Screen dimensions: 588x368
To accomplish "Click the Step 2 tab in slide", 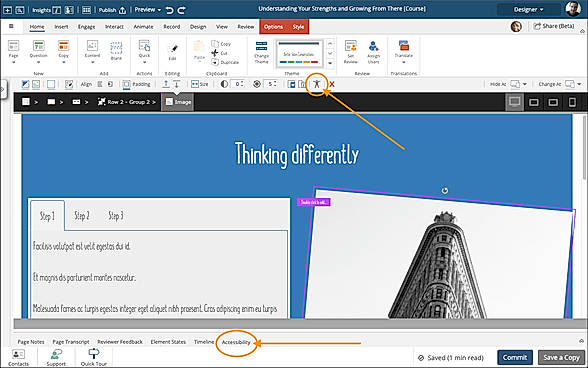I will point(82,216).
